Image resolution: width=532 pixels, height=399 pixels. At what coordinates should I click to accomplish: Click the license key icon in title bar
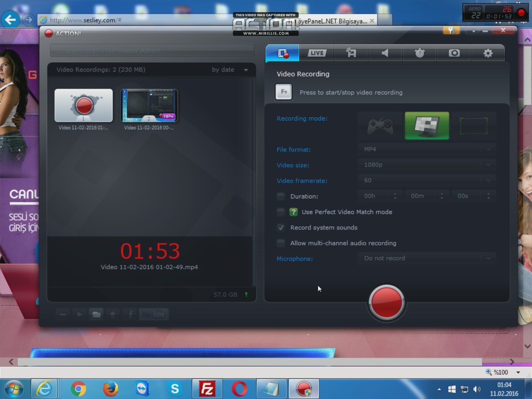(451, 30)
